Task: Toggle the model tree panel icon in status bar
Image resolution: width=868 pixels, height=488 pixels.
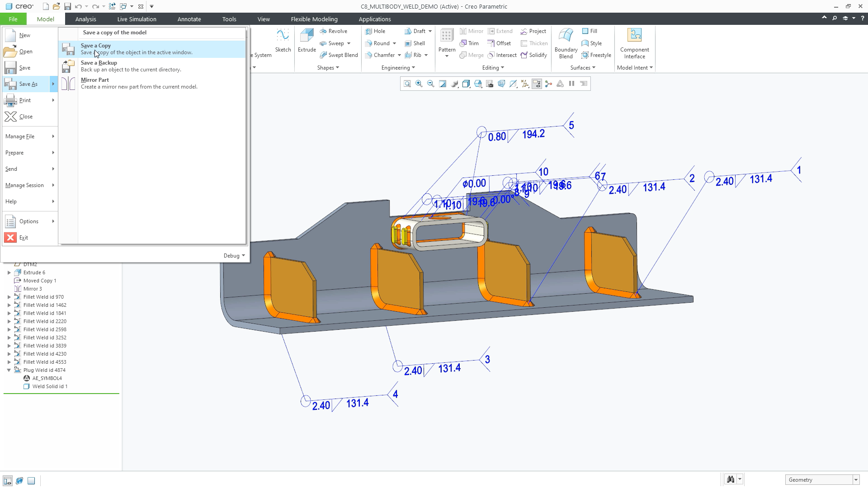Action: tap(8, 481)
